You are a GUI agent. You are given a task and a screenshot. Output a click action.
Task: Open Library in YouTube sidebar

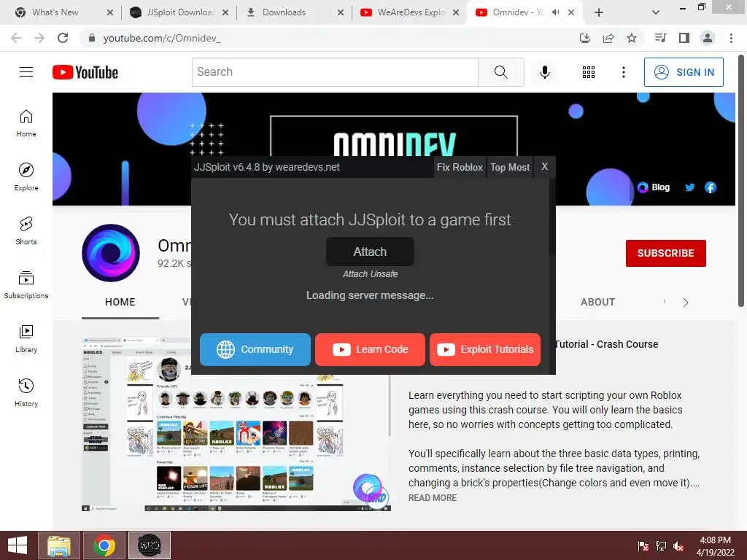(x=26, y=338)
